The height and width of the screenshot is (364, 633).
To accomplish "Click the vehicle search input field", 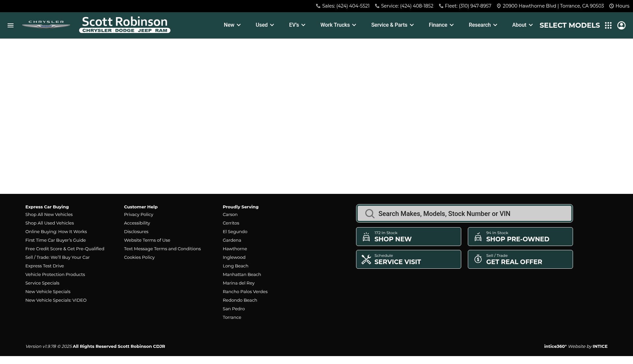I will (x=464, y=213).
